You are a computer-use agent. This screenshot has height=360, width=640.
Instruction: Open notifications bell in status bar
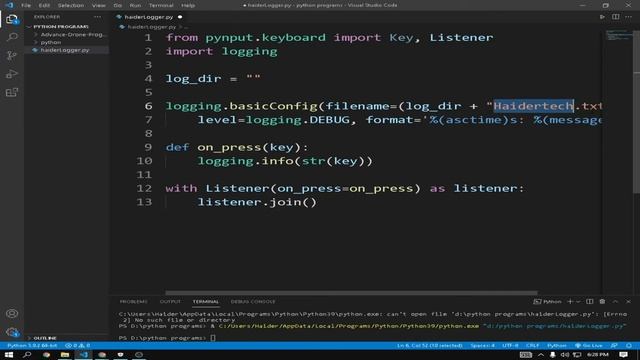(x=629, y=345)
